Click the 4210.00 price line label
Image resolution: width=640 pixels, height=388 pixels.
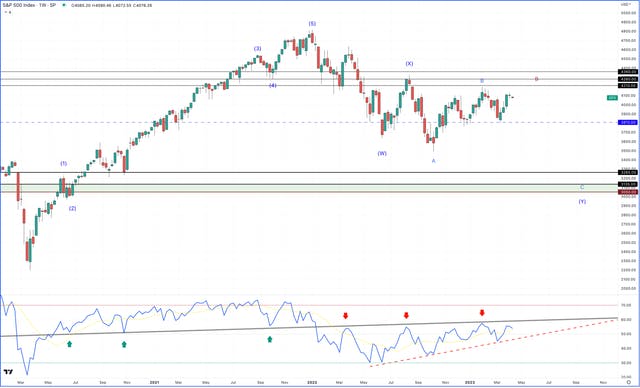[628, 86]
